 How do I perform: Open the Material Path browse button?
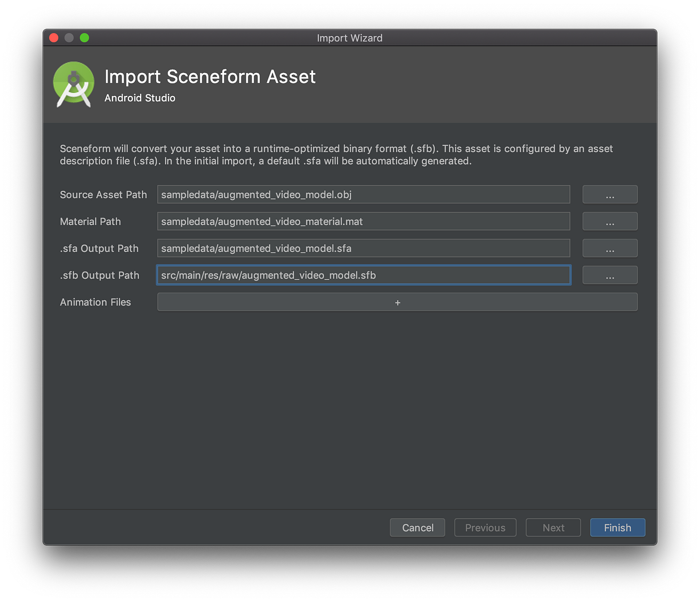(609, 221)
